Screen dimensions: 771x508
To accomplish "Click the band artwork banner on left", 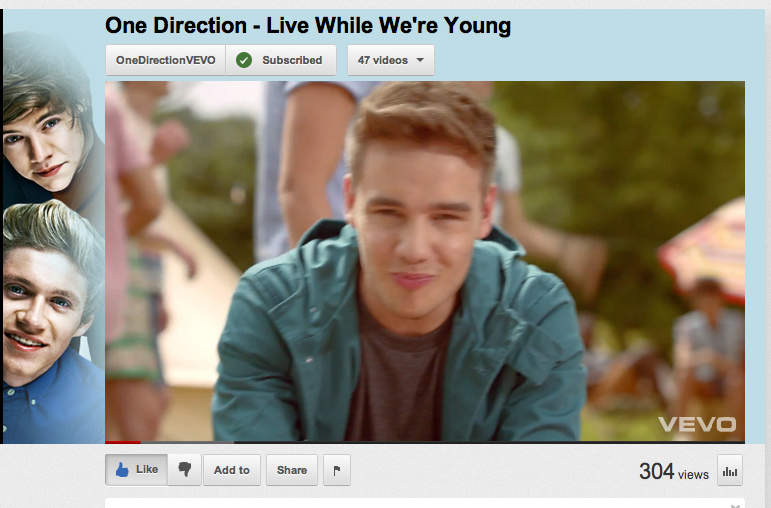I will [53, 226].
